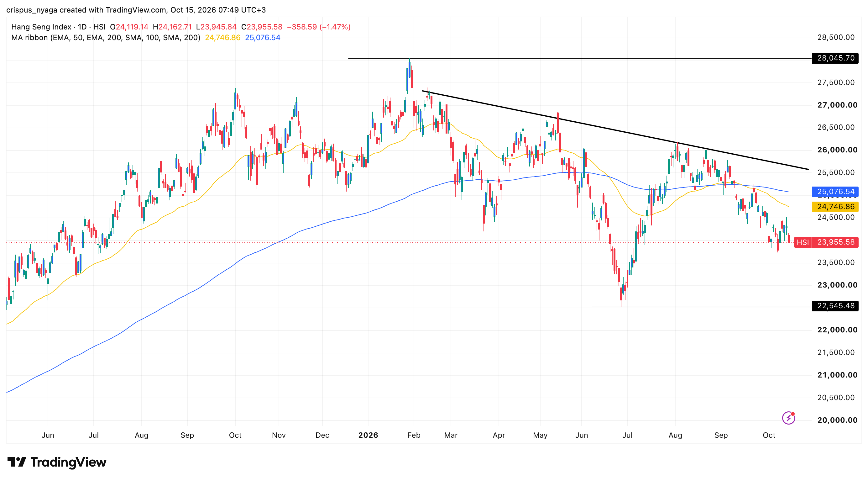Click the Hang Seng Index symbol title
868x481 pixels.
58,27
